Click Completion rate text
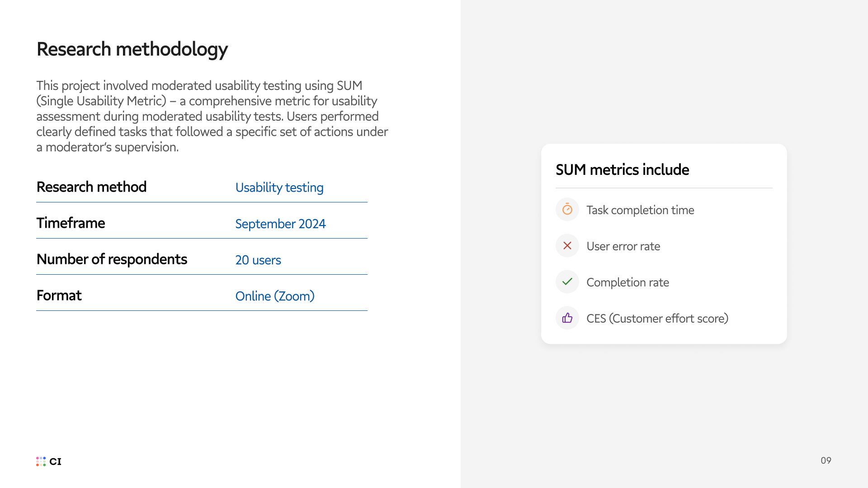The height and width of the screenshot is (488, 868). (x=627, y=282)
